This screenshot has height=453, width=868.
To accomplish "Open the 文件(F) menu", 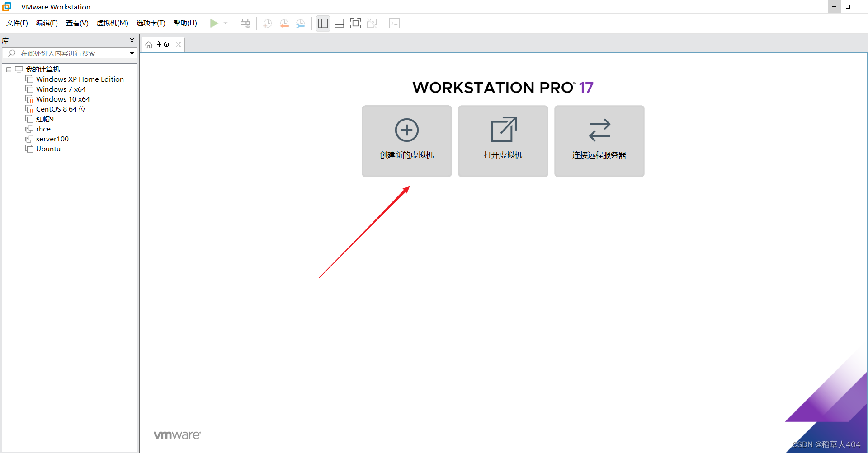I will pyautogui.click(x=17, y=23).
